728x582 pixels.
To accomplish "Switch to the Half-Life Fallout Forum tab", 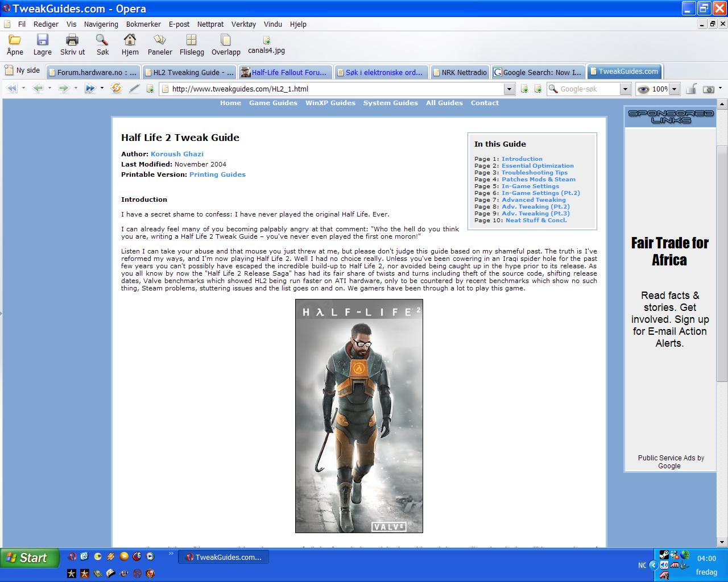I will pyautogui.click(x=284, y=72).
